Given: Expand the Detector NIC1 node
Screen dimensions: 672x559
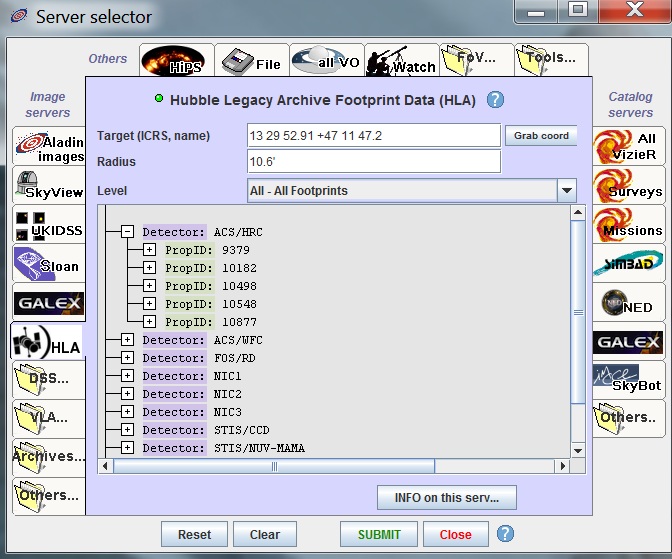Looking at the screenshot, I should click(127, 376).
